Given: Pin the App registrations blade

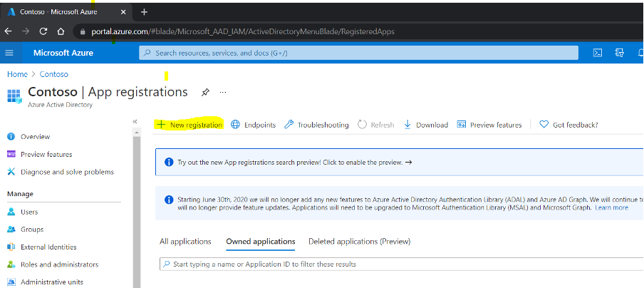Looking at the screenshot, I should (x=205, y=93).
